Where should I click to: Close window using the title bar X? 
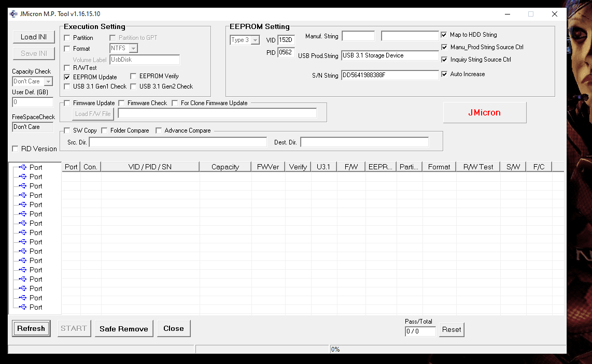click(554, 14)
